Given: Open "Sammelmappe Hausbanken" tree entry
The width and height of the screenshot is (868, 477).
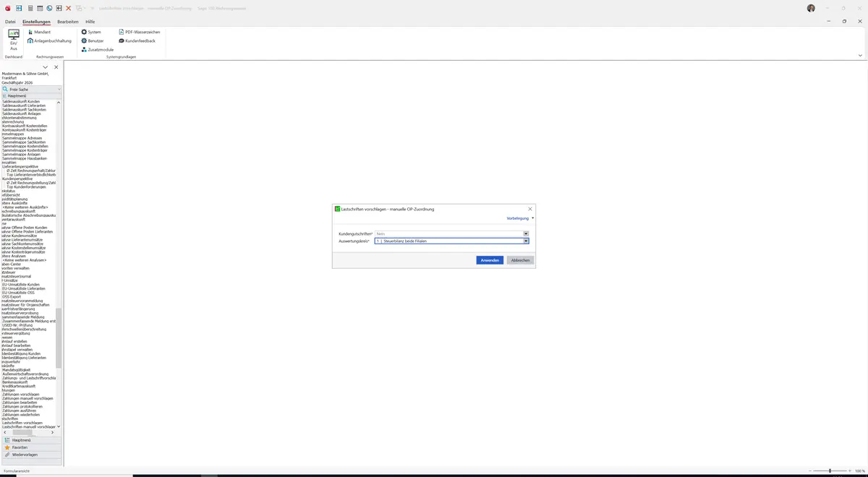Looking at the screenshot, I should (x=25, y=158).
